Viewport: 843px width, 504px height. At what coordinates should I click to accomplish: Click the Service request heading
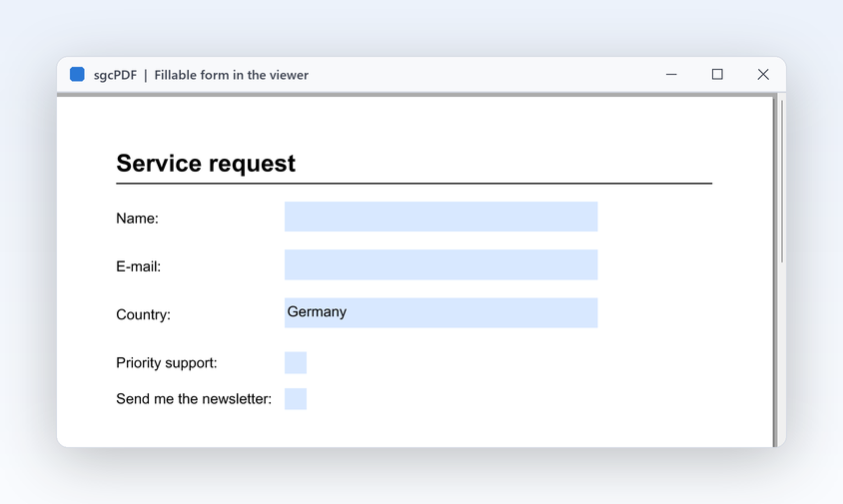point(206,163)
